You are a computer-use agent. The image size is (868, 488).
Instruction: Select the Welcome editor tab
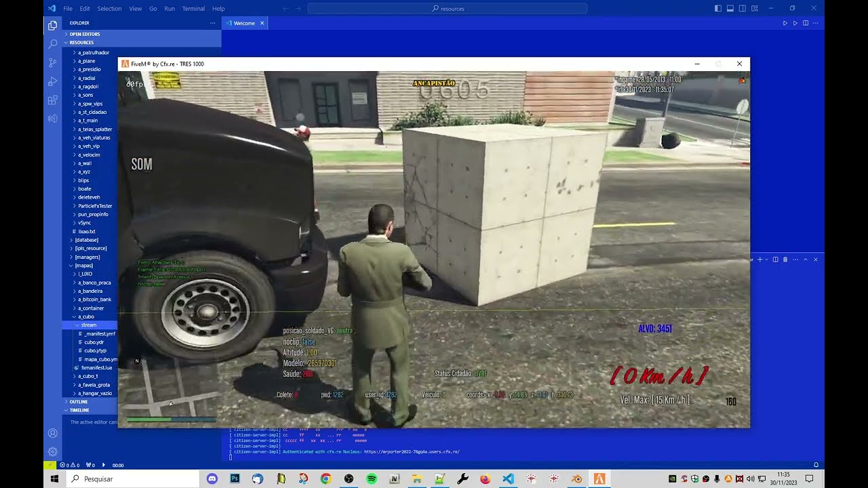pos(245,23)
